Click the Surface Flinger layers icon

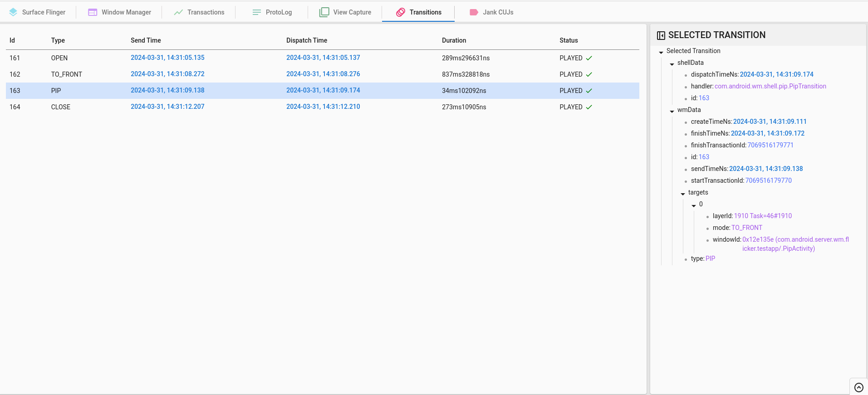(x=13, y=12)
